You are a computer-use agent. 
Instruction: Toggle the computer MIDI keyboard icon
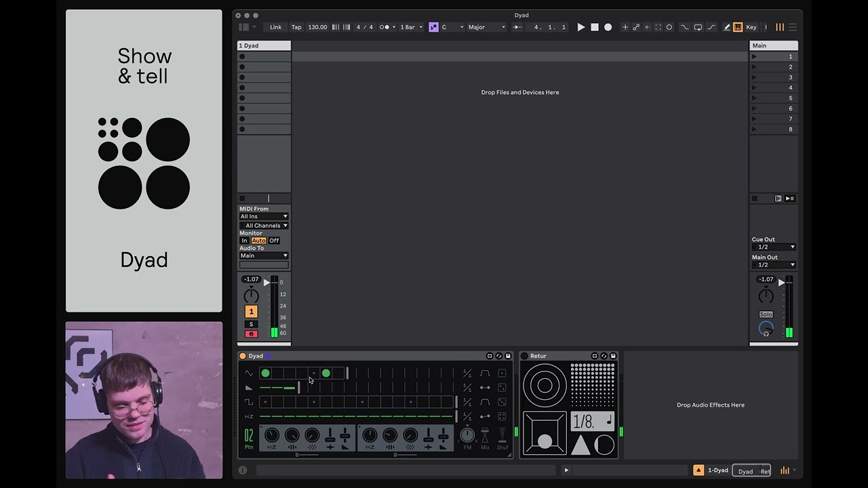coord(738,27)
